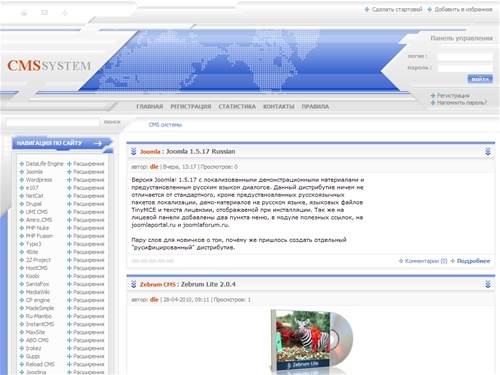Open InstantCMS in site navigation
500x375 pixels.
coord(40,324)
